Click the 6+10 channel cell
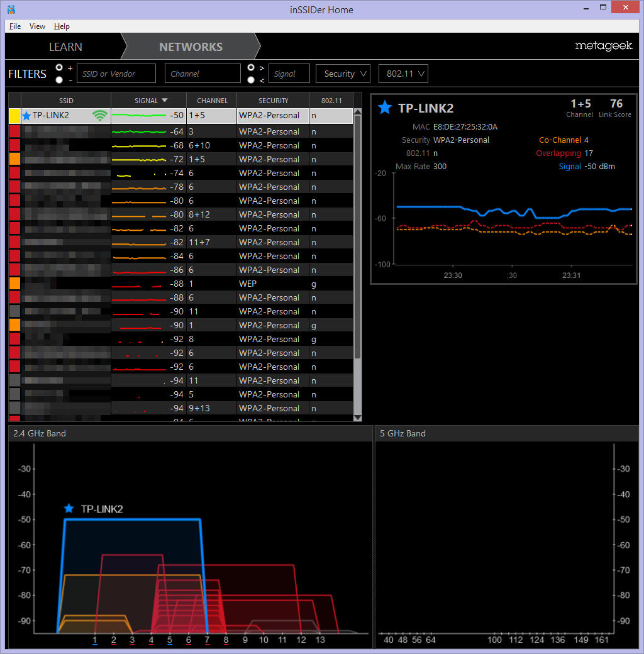This screenshot has height=654, width=644. click(199, 145)
